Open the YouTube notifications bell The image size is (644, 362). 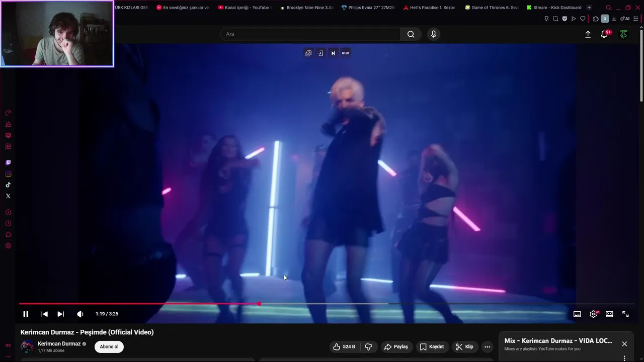click(605, 34)
